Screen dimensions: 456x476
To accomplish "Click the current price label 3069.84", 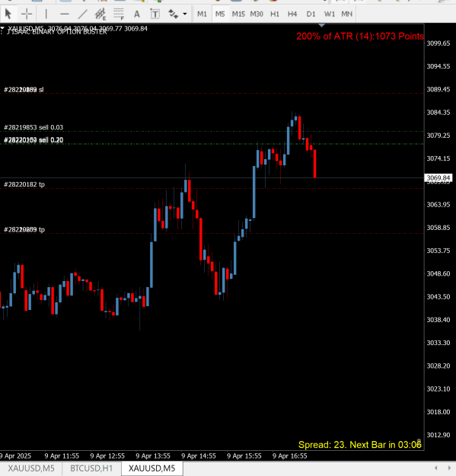I will pyautogui.click(x=438, y=178).
